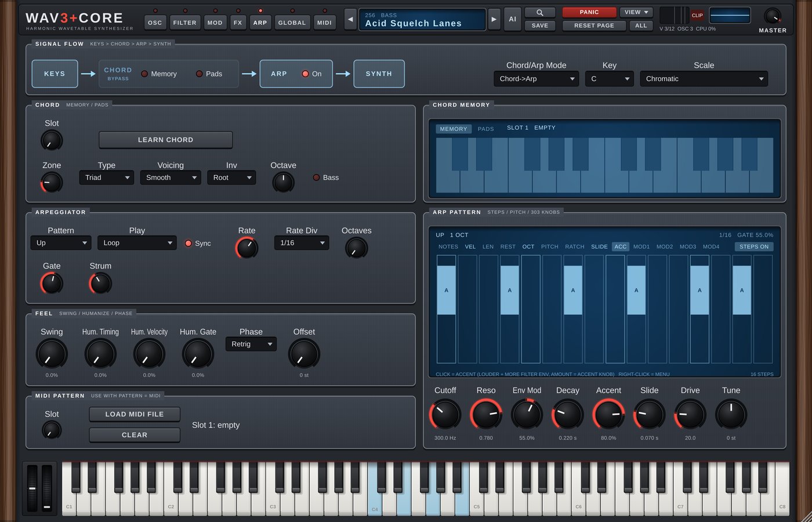Open Voicing dropdown

tap(171, 177)
